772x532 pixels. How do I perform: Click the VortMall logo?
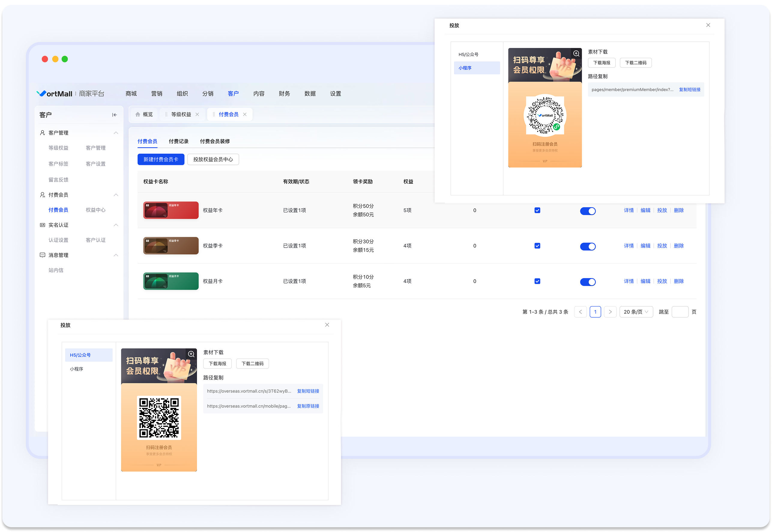[x=54, y=94]
